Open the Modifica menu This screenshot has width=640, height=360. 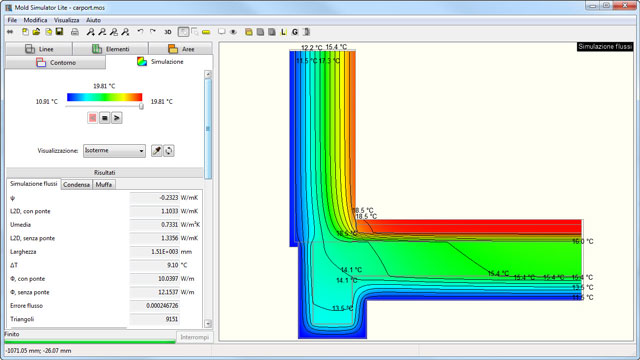(35, 20)
